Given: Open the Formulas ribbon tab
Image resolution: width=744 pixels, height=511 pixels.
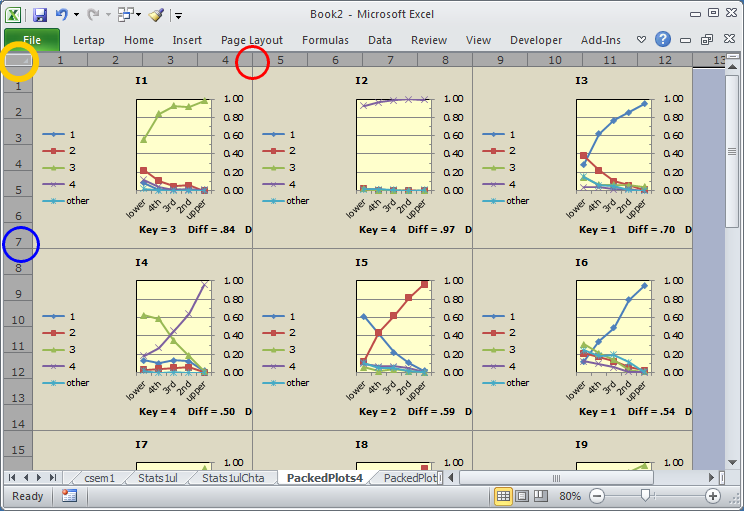Looking at the screenshot, I should click(x=326, y=40).
